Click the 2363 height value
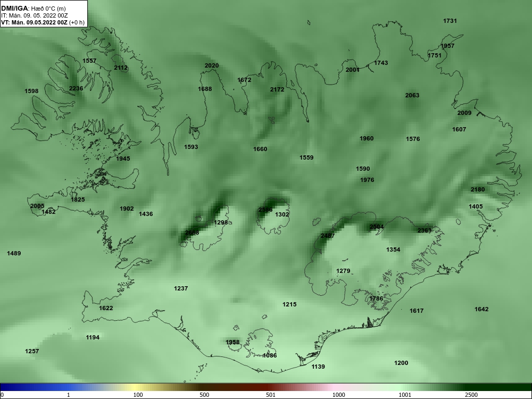532x399 pixels. (x=425, y=230)
